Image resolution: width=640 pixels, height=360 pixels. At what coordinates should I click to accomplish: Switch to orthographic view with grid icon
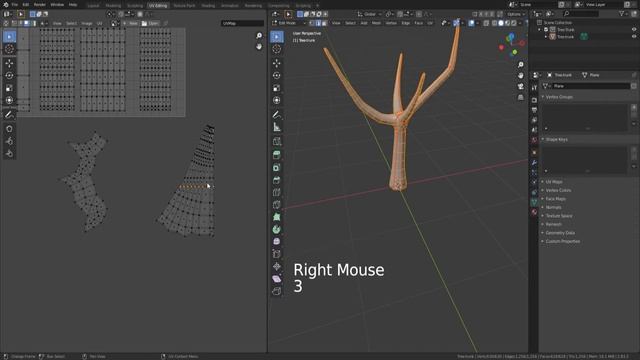[x=520, y=97]
